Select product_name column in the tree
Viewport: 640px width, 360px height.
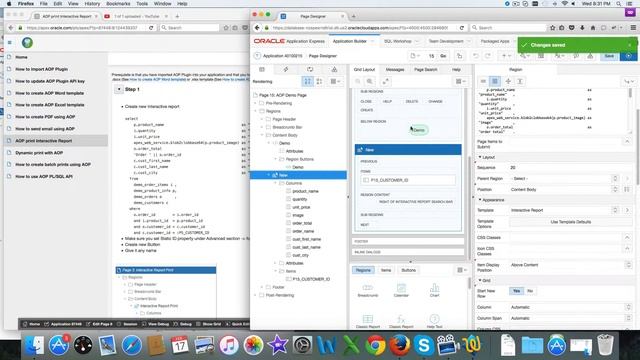point(305,191)
